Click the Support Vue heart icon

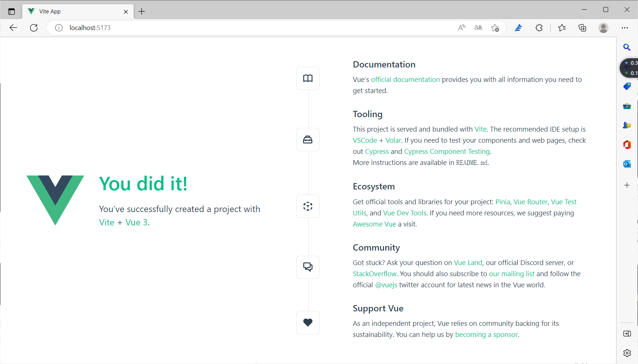(x=308, y=322)
